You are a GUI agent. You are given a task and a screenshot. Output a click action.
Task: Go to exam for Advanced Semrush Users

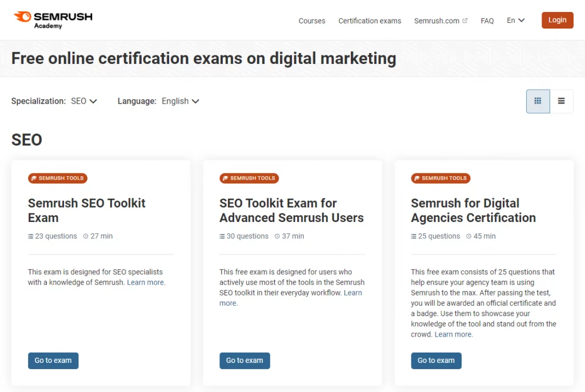tap(245, 361)
